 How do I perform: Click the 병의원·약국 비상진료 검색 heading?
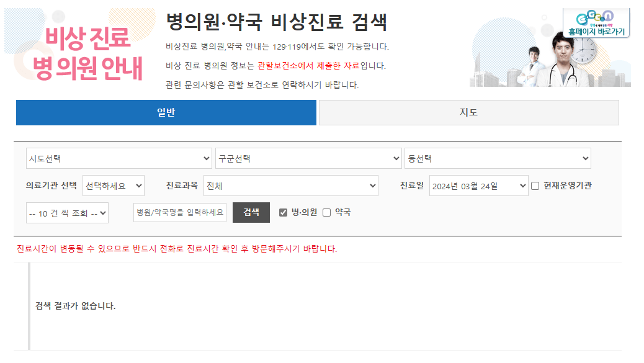[277, 22]
